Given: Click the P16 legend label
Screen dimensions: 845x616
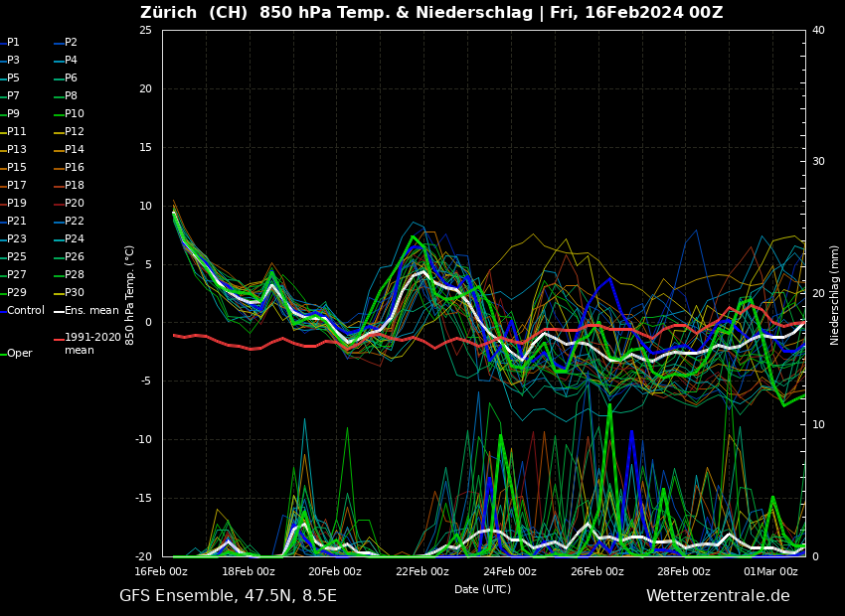Looking at the screenshot, I should coord(75,168).
